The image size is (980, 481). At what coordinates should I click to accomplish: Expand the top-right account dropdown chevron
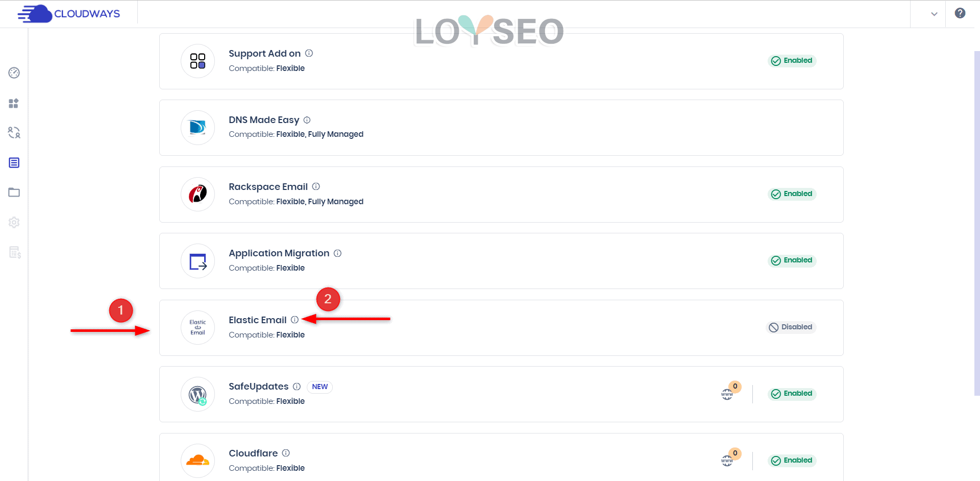(x=934, y=14)
